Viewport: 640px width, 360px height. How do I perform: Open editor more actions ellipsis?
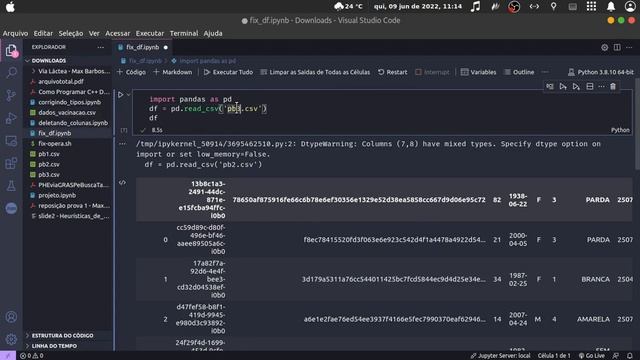[x=629, y=47]
